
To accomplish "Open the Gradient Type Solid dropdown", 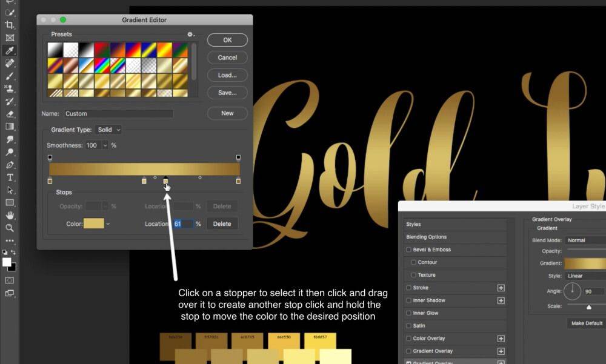I will [x=108, y=130].
